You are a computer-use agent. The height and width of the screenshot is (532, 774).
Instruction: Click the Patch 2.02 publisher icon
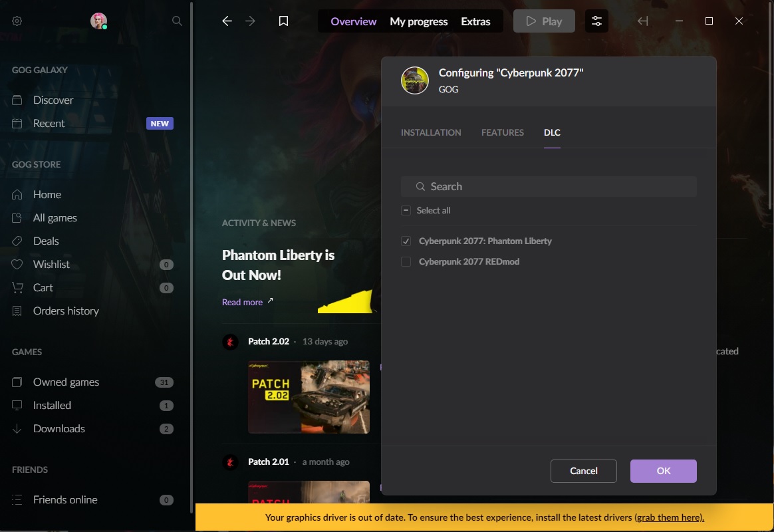tap(230, 342)
